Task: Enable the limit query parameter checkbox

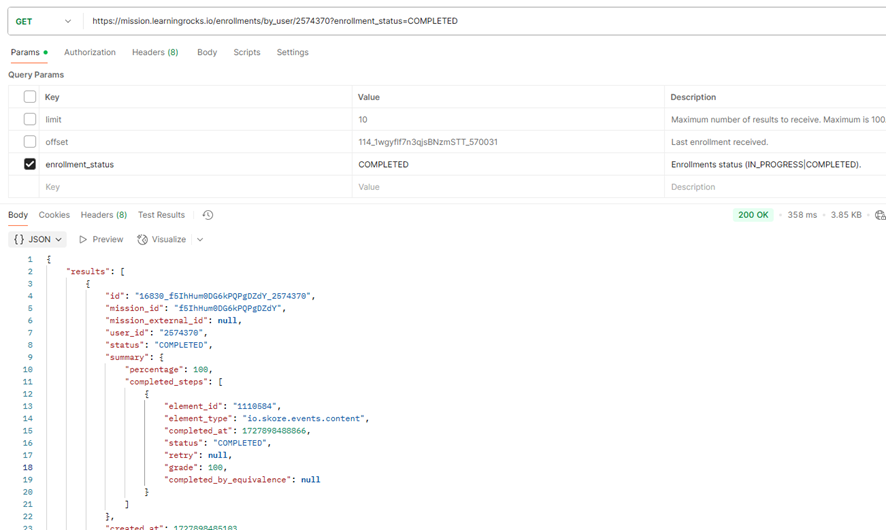Action: pos(30,119)
